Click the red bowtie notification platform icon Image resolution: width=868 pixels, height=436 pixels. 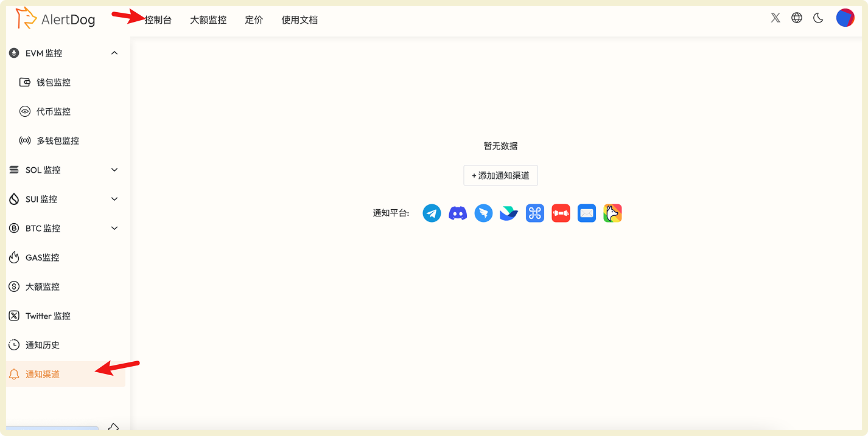point(561,213)
